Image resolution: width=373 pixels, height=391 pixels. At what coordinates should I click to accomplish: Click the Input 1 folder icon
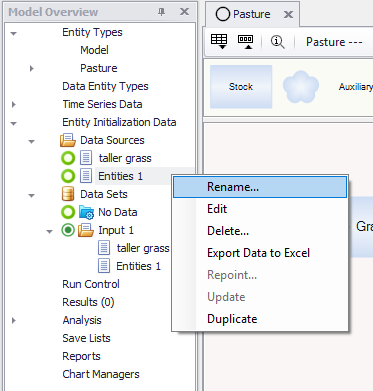click(86, 230)
